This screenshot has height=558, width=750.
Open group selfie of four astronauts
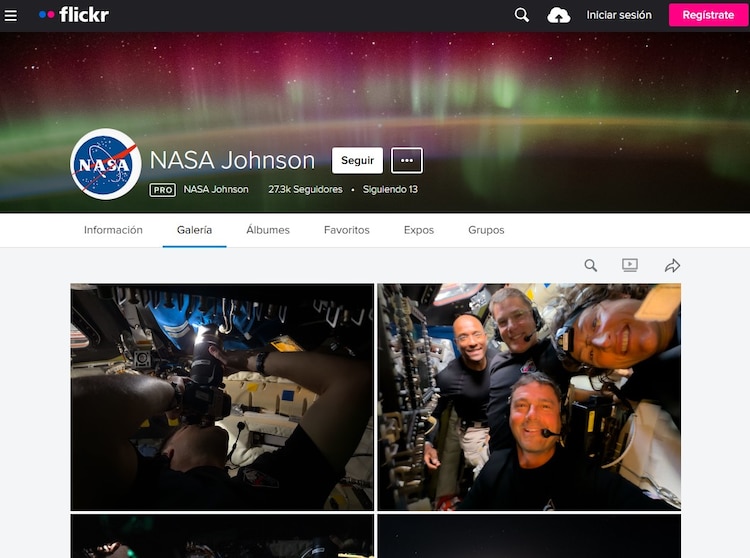529,397
